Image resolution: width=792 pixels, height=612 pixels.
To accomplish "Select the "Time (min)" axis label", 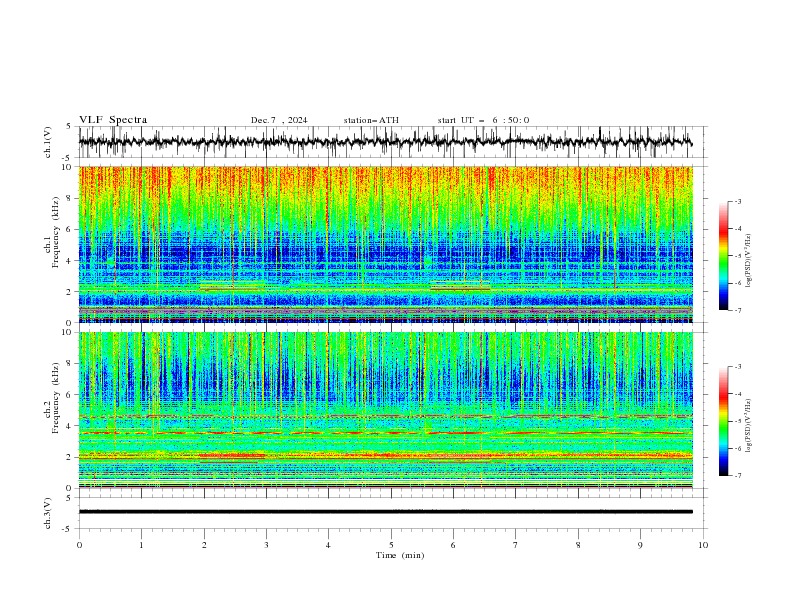I will pos(400,555).
